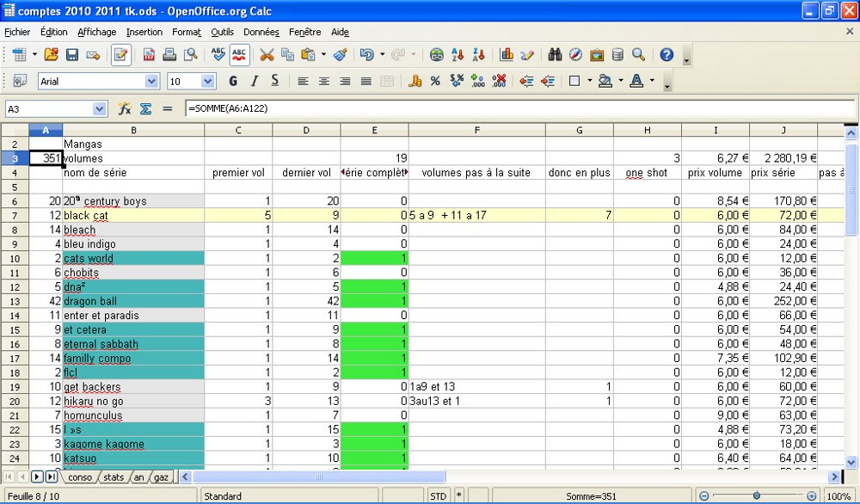Screen dimensions: 860x504
Task: Toggle Bold formatting (G)
Action: click(233, 81)
